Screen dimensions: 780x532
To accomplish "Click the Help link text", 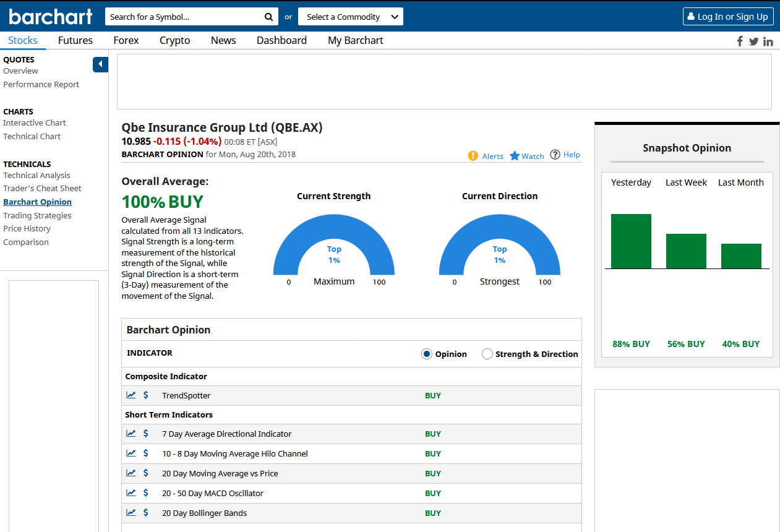I will pyautogui.click(x=572, y=155).
